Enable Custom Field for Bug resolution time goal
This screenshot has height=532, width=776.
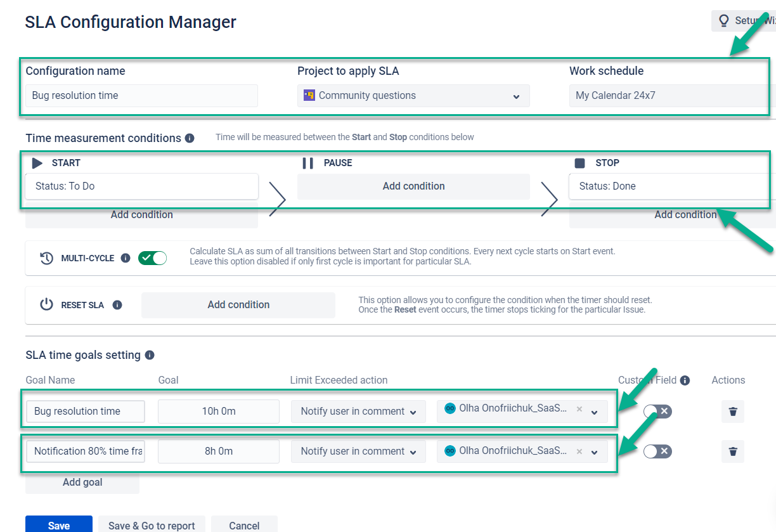click(x=657, y=411)
